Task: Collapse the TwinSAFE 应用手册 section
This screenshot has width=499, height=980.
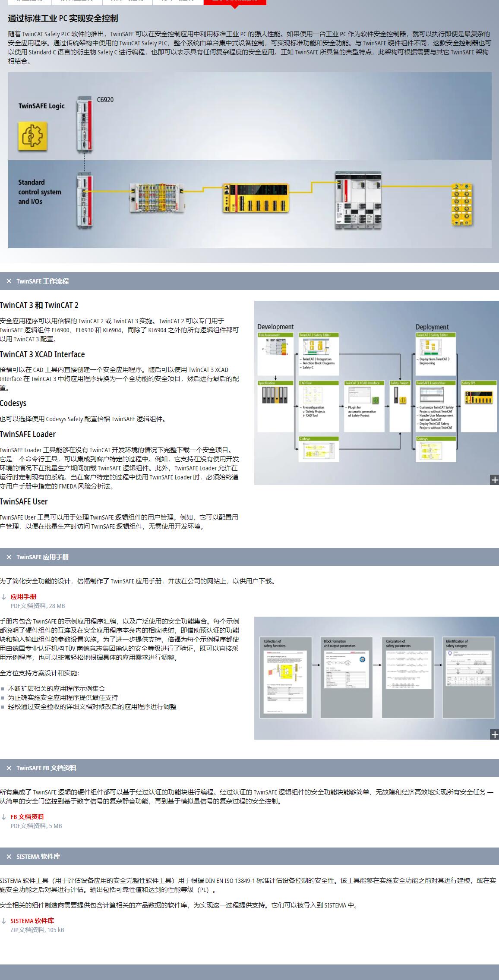Action: [42, 557]
